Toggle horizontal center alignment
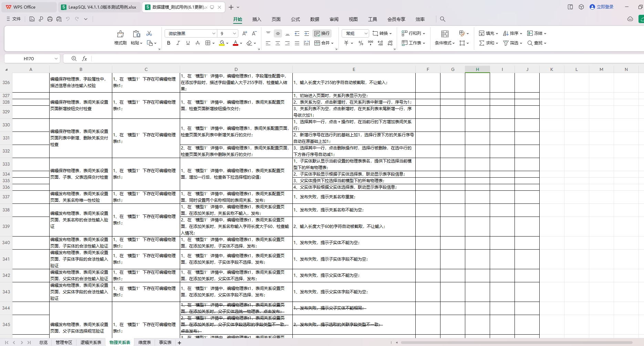644x346 pixels. pos(278,43)
